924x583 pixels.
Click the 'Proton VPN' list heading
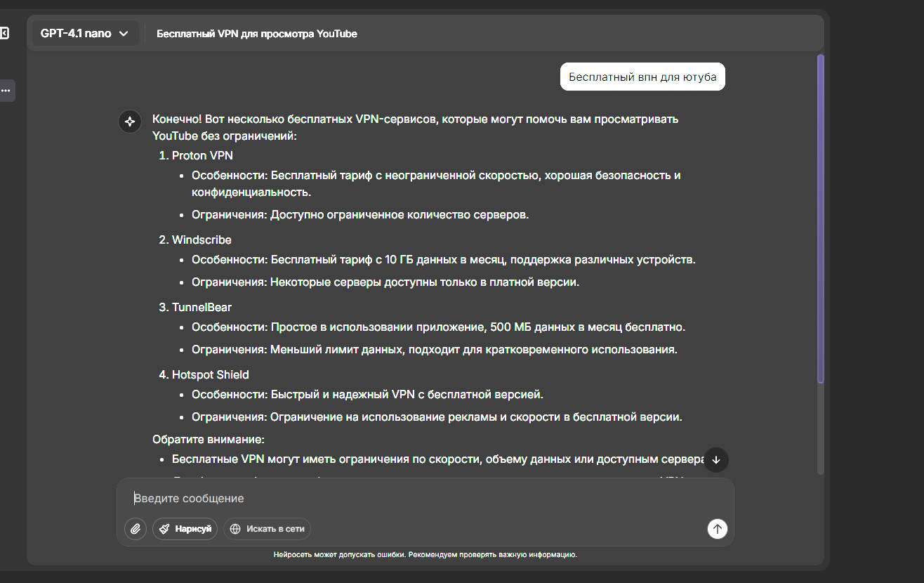202,155
